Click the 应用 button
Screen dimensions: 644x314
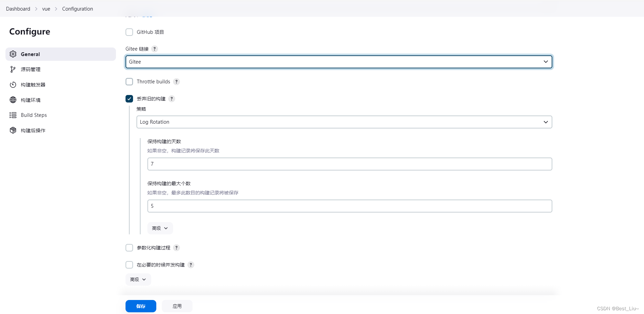click(x=177, y=306)
